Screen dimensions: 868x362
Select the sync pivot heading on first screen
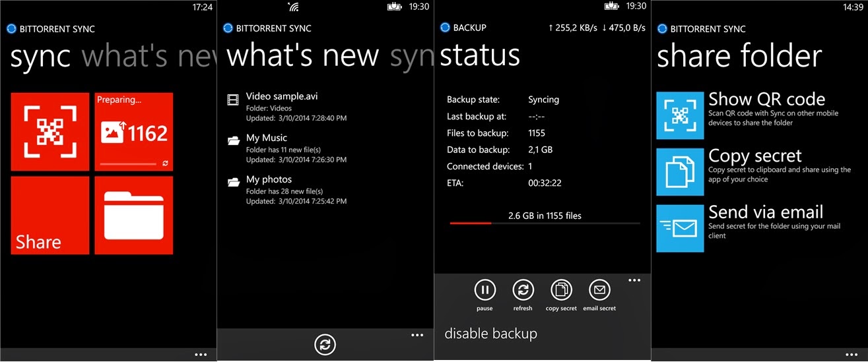point(40,58)
